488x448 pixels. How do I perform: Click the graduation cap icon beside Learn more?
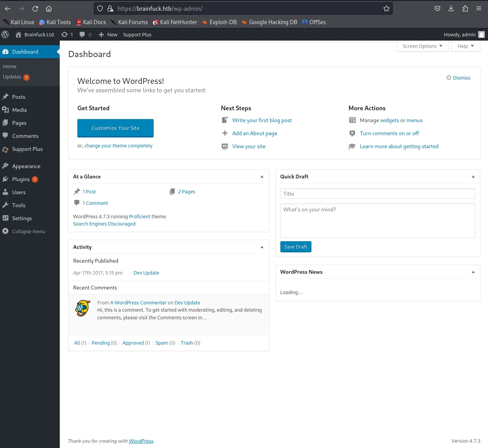[352, 146]
